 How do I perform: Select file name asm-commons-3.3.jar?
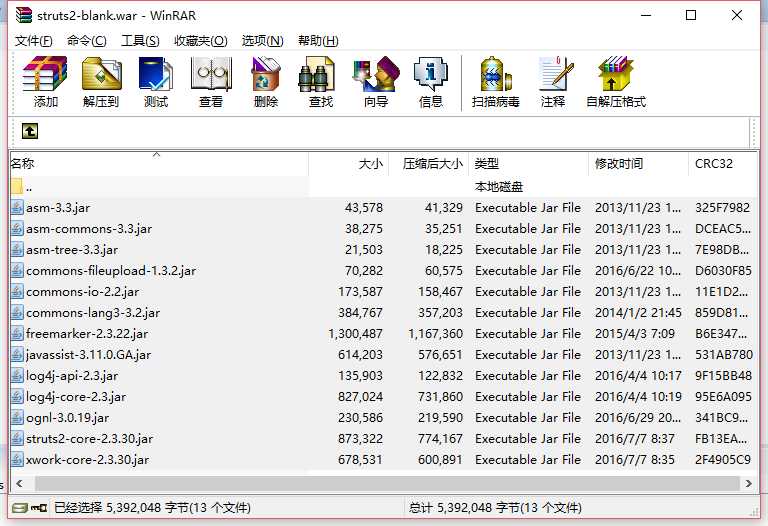pos(89,229)
